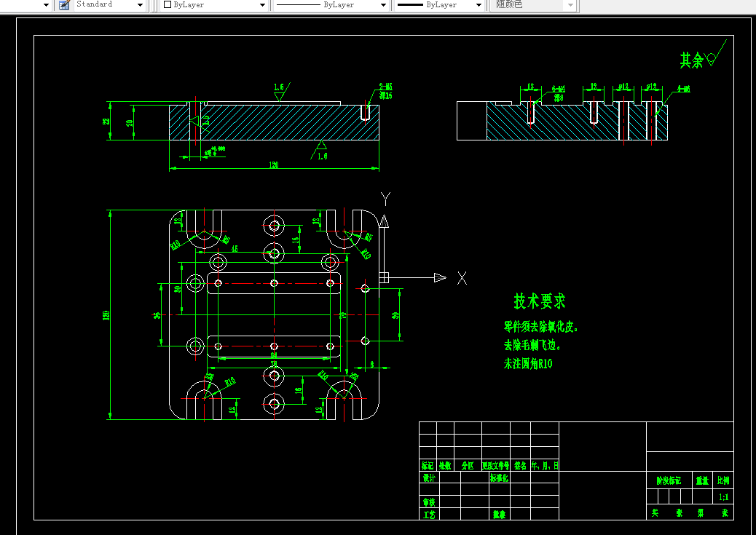Click the 标准化 cell in title block
The width and height of the screenshot is (756, 535).
[x=500, y=477]
